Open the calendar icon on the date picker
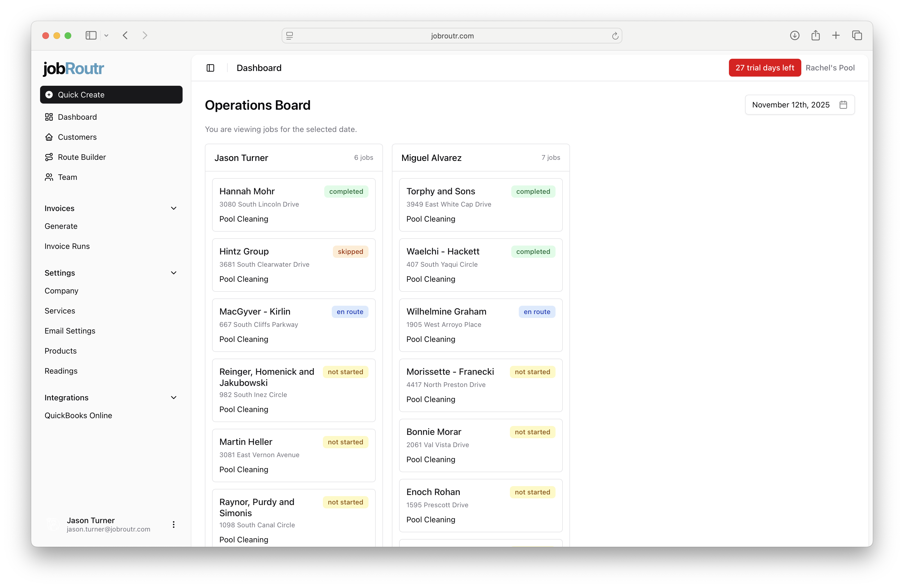This screenshot has height=588, width=904. click(x=843, y=105)
